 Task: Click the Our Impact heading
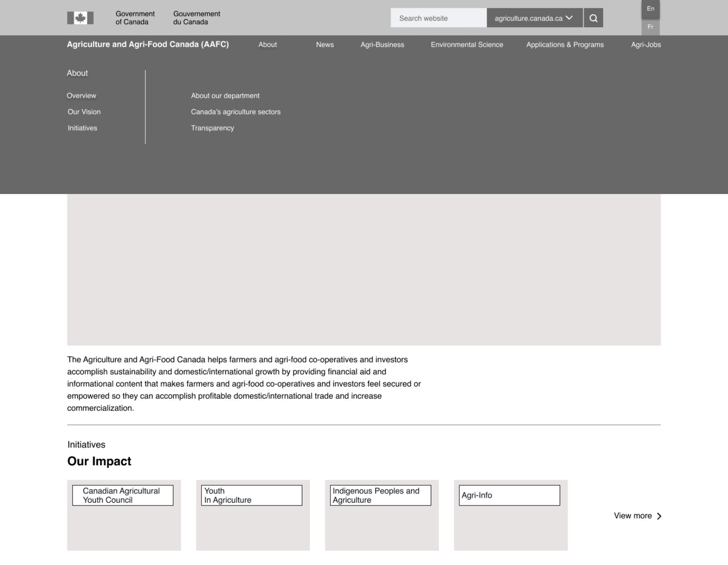99,461
